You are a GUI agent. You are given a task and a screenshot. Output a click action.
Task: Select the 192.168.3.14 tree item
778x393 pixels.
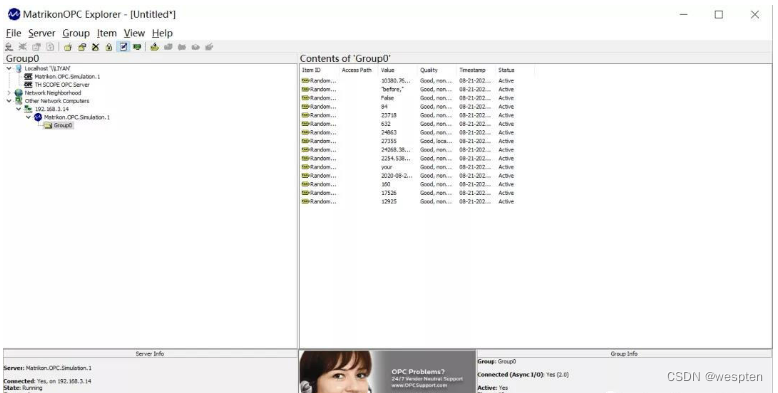pyautogui.click(x=52, y=109)
